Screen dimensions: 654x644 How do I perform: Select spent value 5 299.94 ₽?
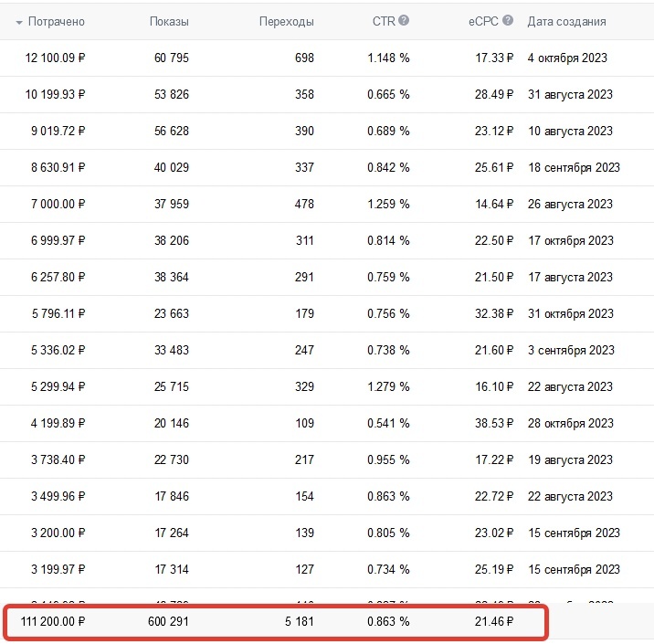tap(58, 387)
